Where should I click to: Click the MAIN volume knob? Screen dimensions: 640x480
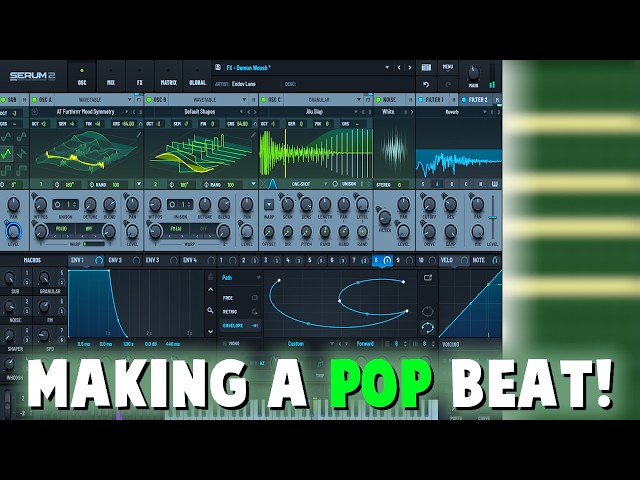click(473, 73)
